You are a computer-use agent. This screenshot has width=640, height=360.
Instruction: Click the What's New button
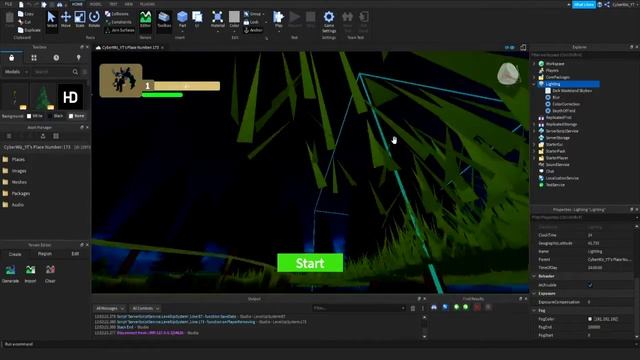pos(584,4)
